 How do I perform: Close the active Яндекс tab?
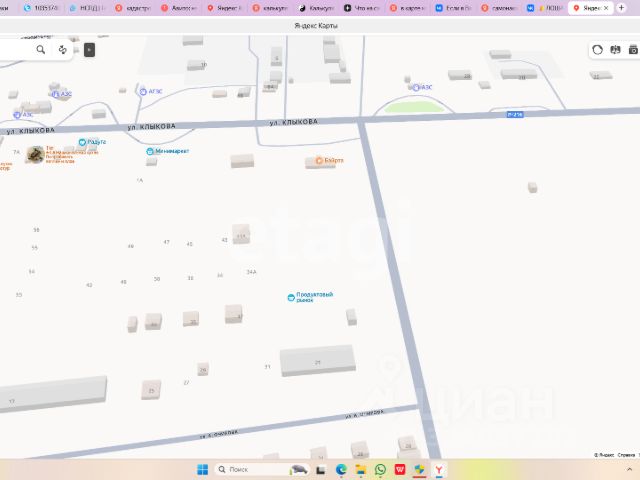(x=606, y=8)
